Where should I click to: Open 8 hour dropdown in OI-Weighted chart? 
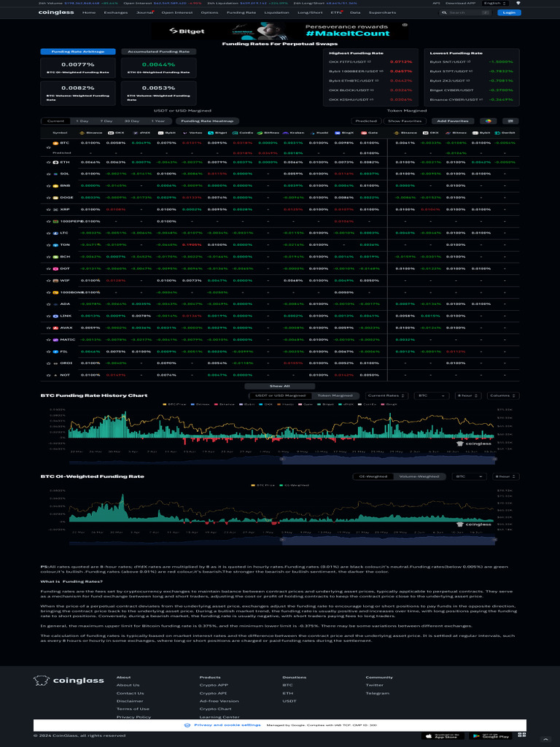point(506,476)
